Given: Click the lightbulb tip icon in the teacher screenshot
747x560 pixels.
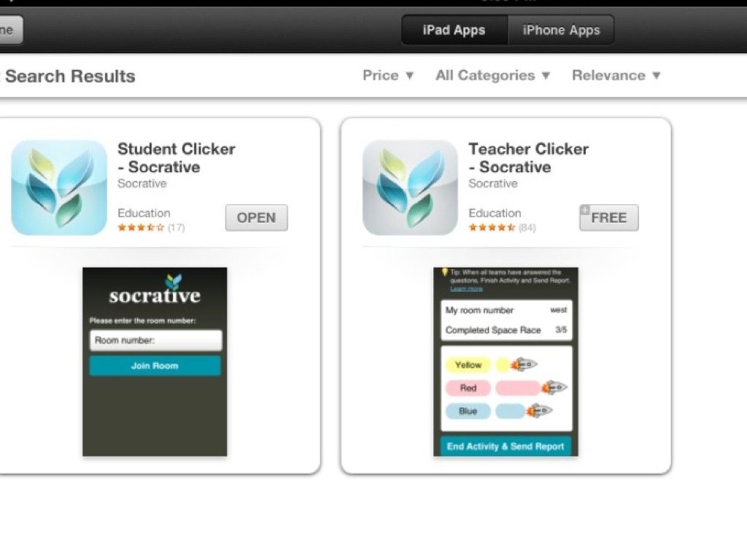Looking at the screenshot, I should tap(444, 272).
